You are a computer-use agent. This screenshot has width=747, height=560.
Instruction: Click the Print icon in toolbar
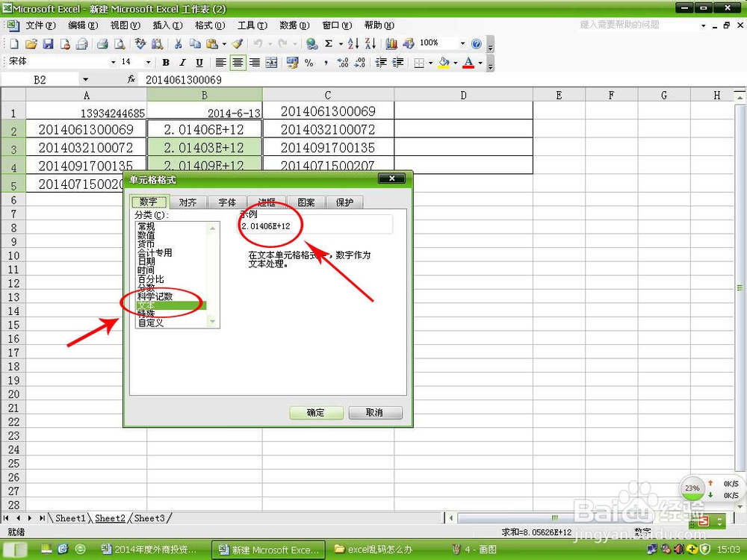102,44
